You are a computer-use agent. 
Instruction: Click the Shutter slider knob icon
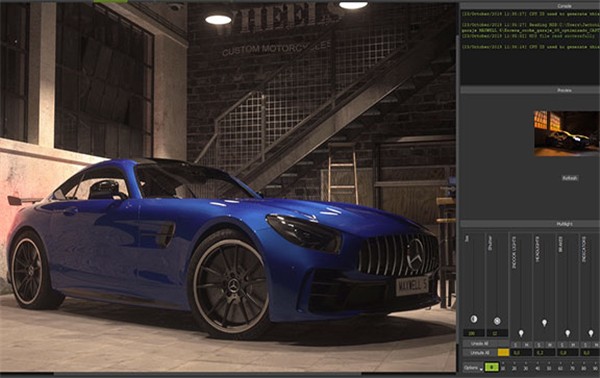pos(497,321)
